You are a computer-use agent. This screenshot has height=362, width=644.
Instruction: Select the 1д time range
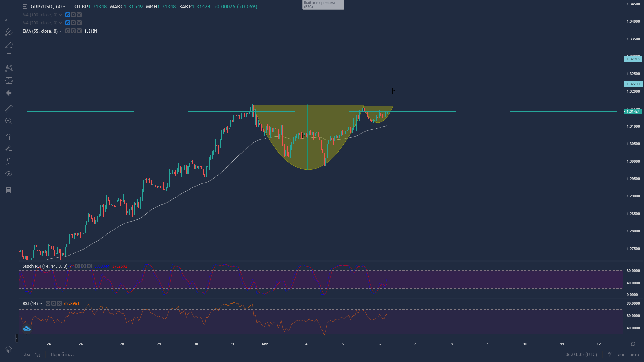click(37, 354)
